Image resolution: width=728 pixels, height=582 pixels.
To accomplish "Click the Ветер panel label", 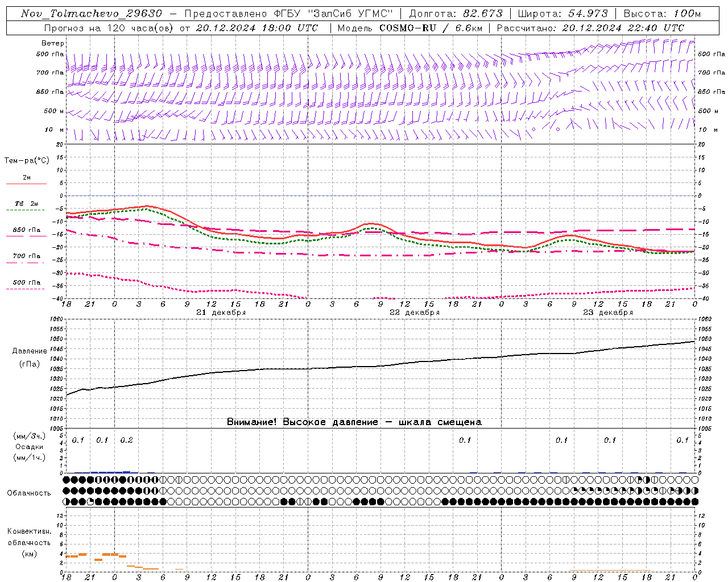I will point(53,43).
